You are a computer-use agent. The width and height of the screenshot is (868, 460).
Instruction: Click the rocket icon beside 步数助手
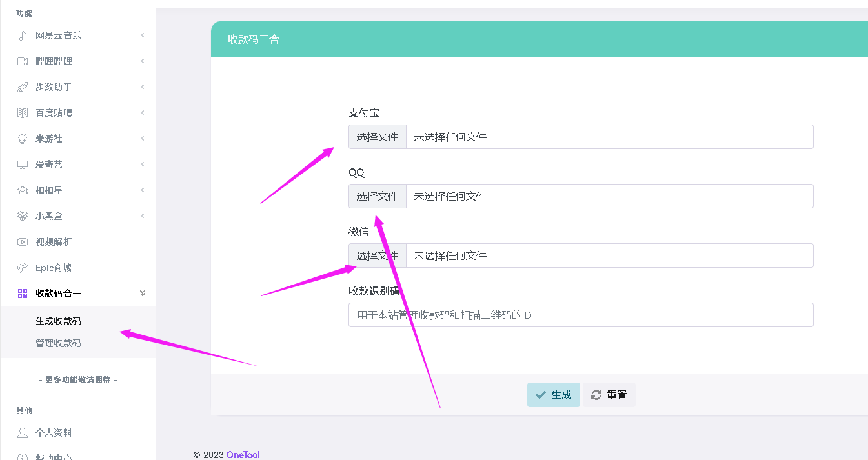coord(23,87)
